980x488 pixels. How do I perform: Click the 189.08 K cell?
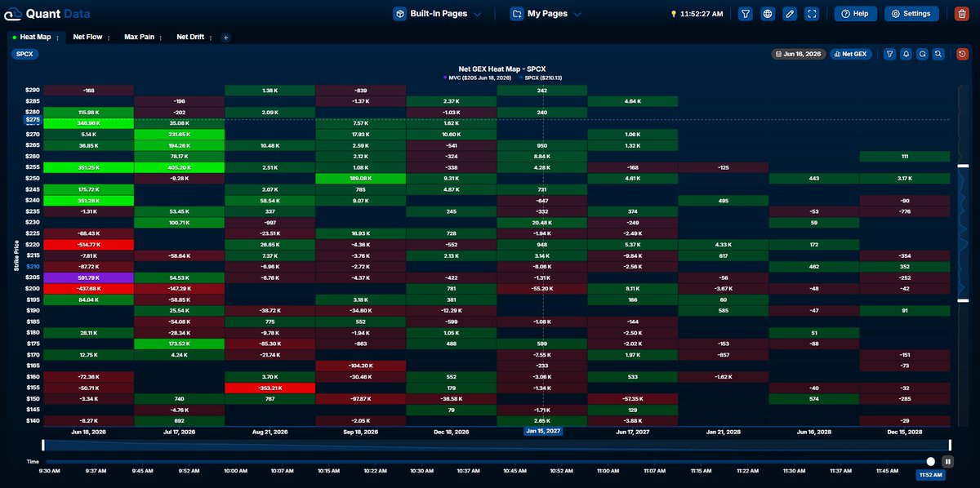click(x=360, y=178)
